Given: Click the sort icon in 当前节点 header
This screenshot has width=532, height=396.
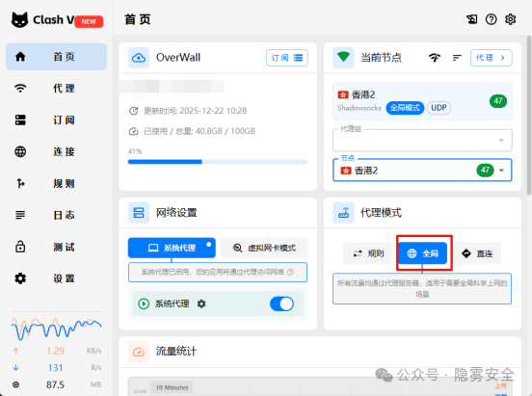Looking at the screenshot, I should (x=457, y=58).
